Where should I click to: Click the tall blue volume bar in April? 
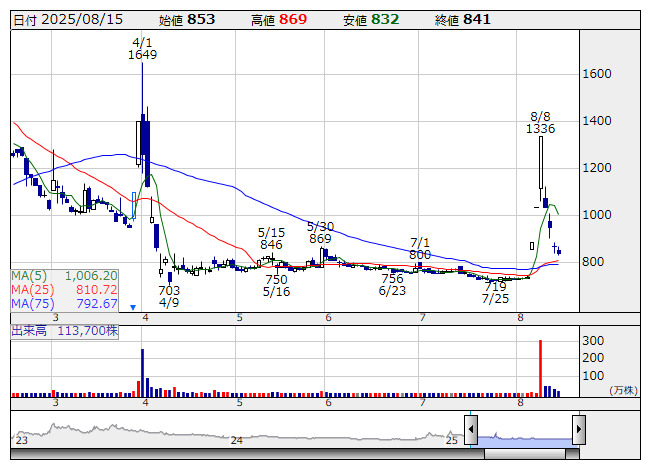click(142, 373)
